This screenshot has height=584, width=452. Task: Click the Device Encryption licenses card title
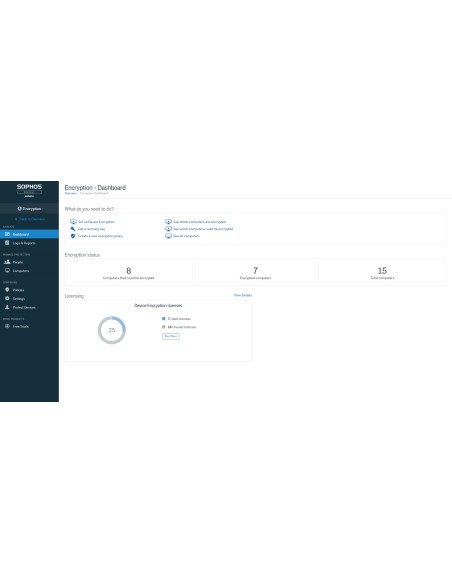pyautogui.click(x=158, y=305)
